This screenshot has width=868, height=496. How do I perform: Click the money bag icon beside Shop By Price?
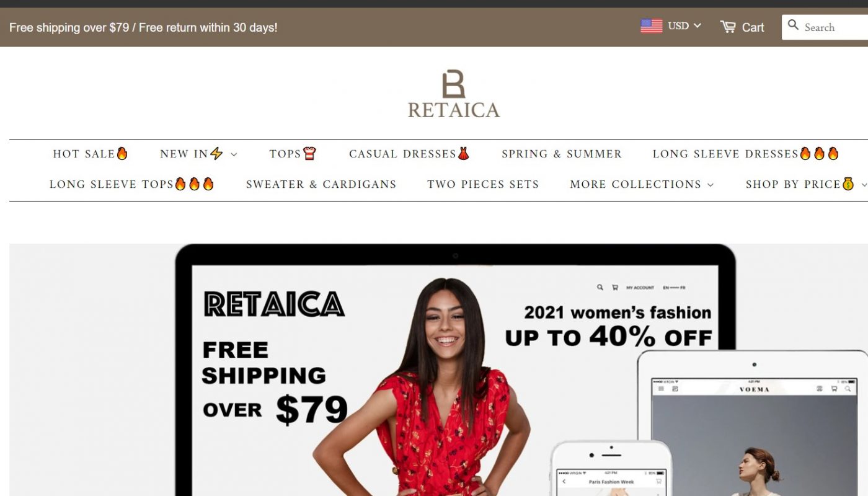[848, 184]
